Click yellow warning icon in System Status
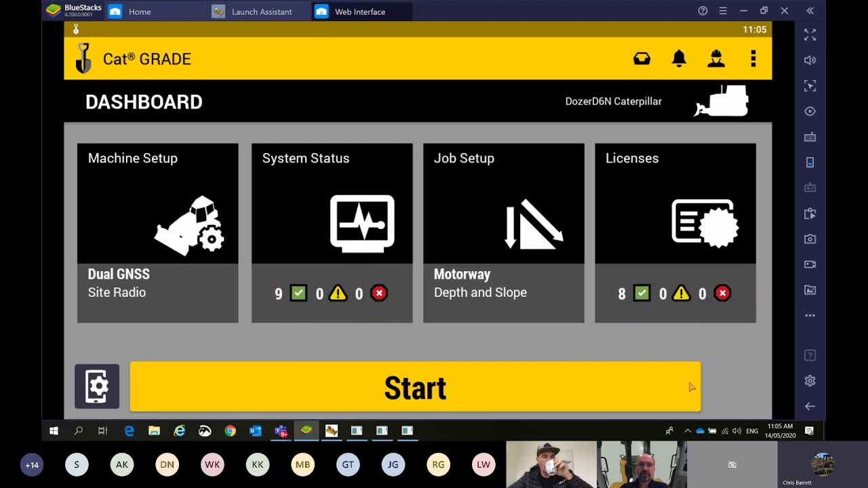 [x=338, y=293]
